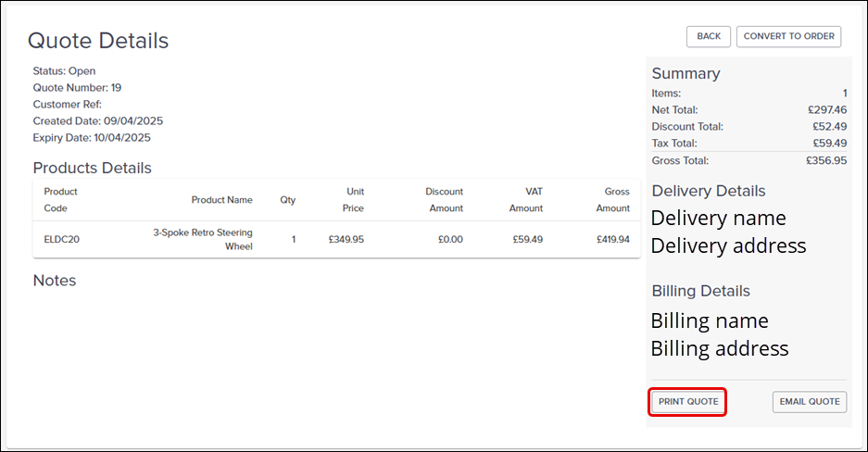Click the 3-Spoke Retro Steering Wheel product name
The image size is (868, 452).
tap(203, 239)
